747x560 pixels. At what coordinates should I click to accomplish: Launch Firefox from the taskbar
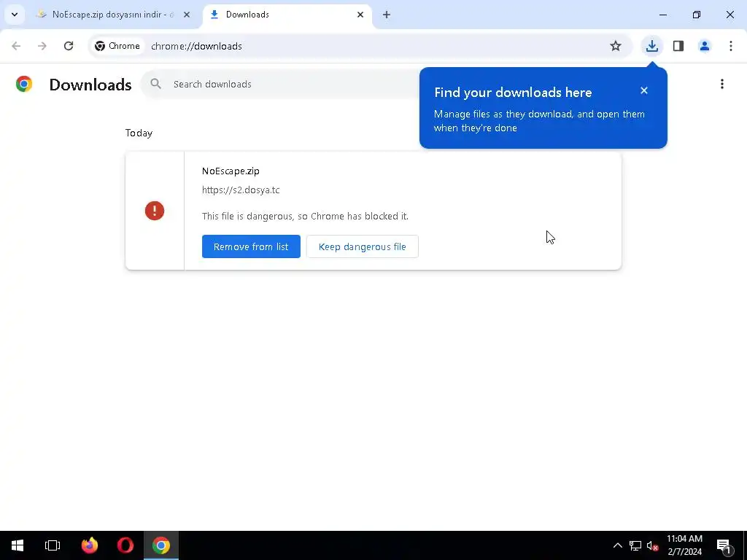click(89, 545)
